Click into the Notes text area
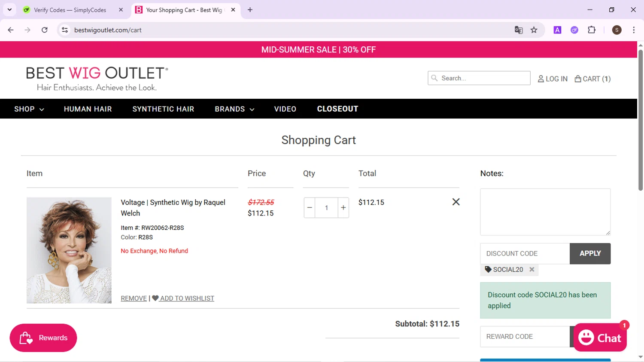 545,212
